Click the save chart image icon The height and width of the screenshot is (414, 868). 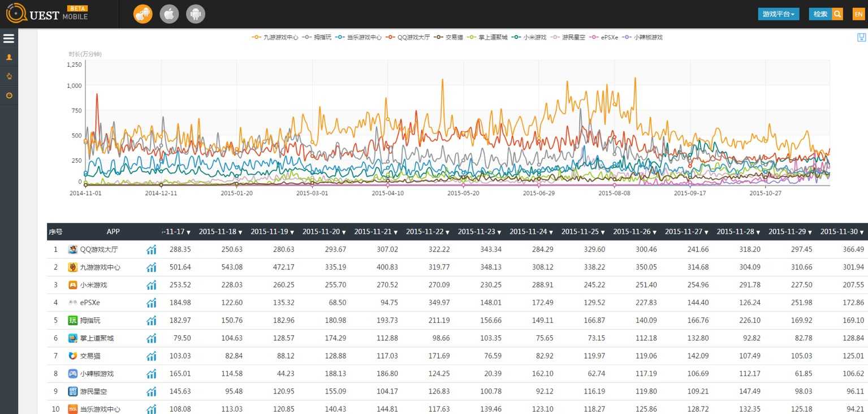click(x=861, y=37)
